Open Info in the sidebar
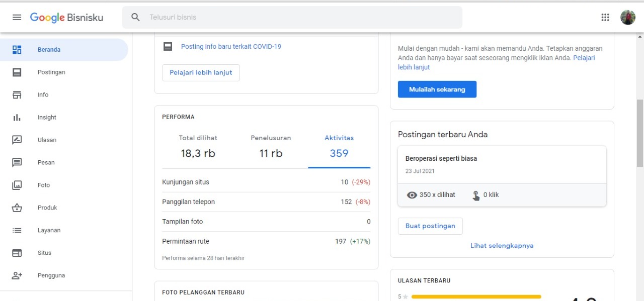This screenshot has width=644, height=301. tap(64, 95)
